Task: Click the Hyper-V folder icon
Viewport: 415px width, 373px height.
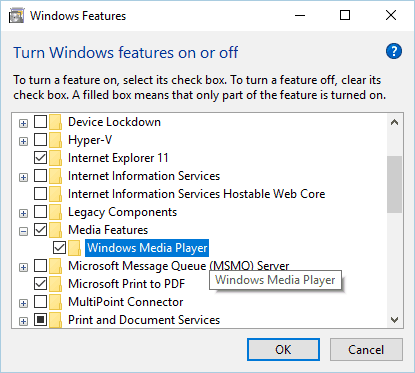Action: coord(55,140)
